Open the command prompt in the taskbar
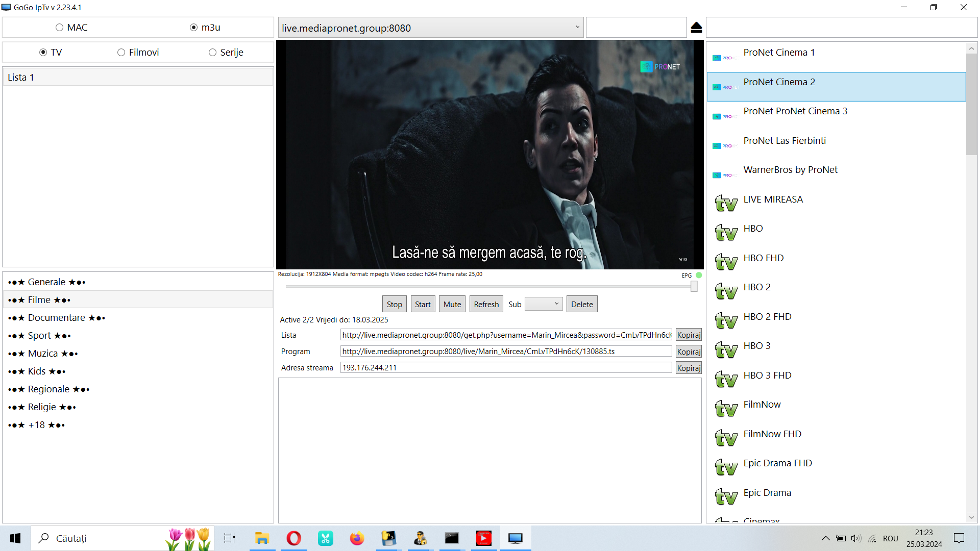This screenshot has width=980, height=551. point(452,538)
